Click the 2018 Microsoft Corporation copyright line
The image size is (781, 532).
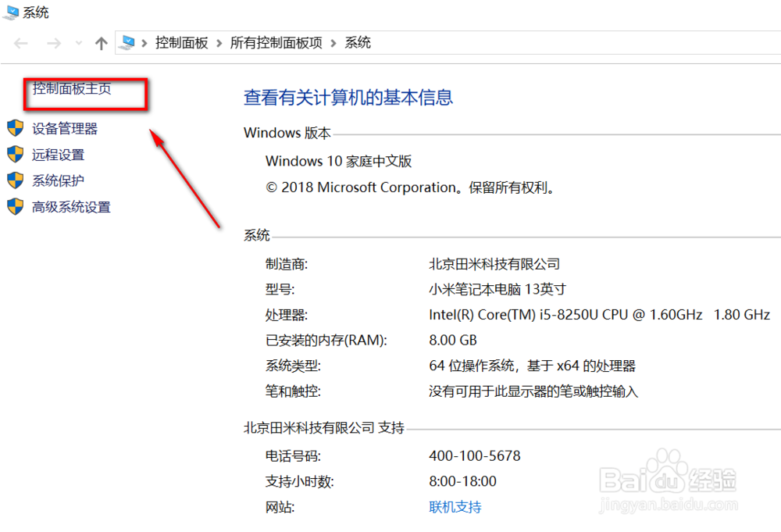point(411,187)
